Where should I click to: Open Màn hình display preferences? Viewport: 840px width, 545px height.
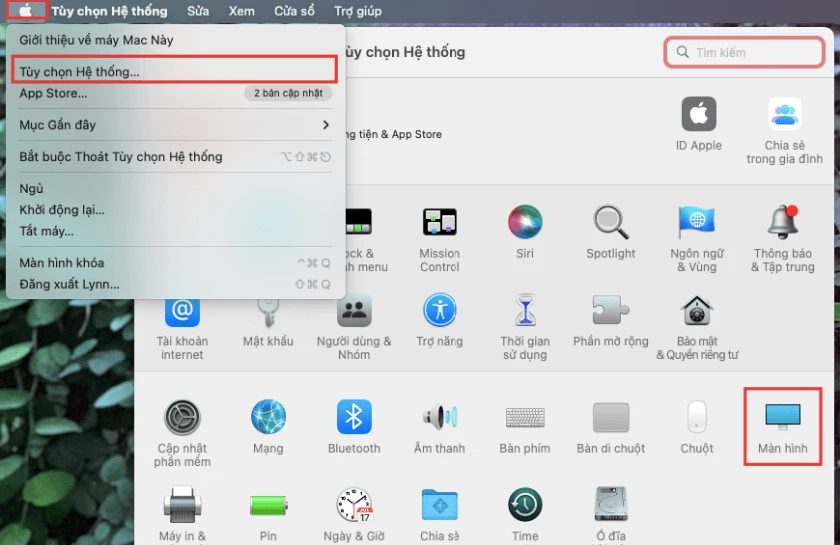pyautogui.click(x=783, y=427)
